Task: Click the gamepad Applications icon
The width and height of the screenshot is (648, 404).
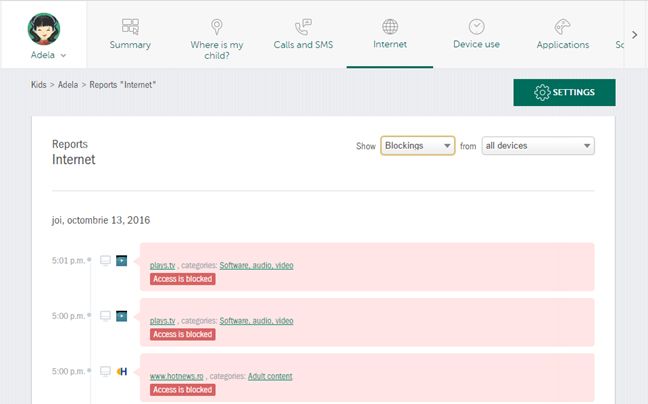Action: click(562, 27)
